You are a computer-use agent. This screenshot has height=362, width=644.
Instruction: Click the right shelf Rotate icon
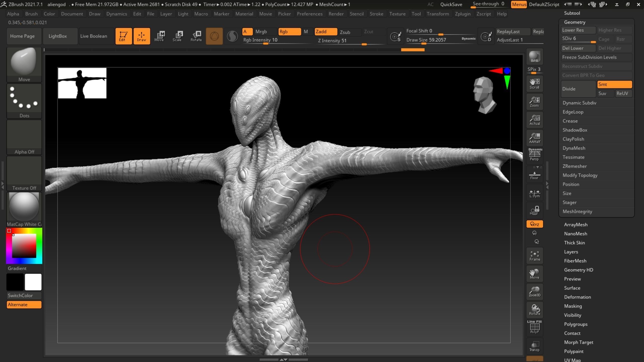[535, 310]
